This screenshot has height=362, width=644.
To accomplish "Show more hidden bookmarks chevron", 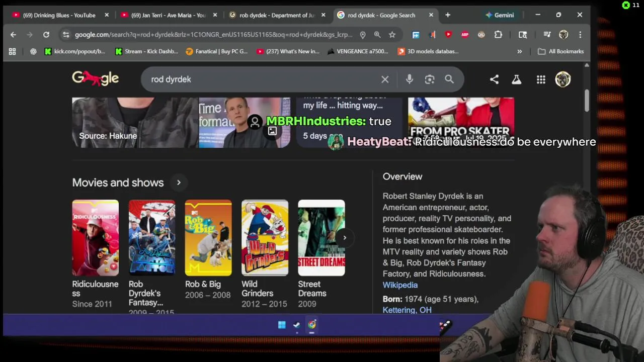I will [519, 51].
